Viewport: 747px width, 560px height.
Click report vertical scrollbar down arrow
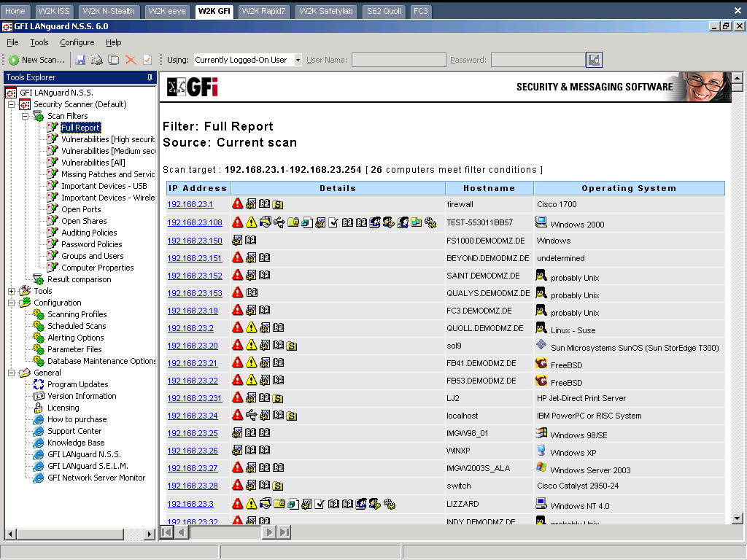pos(737,518)
